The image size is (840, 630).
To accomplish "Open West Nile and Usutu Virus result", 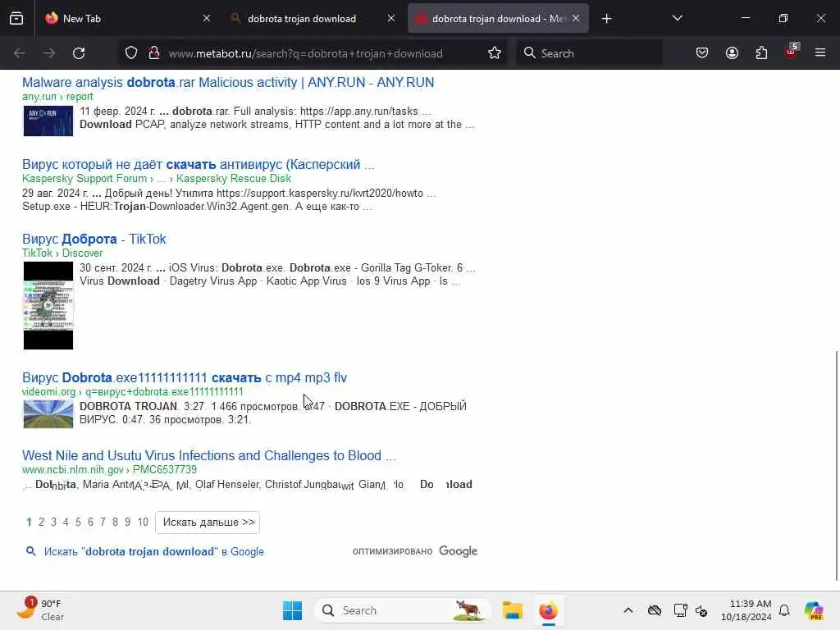I will coord(209,456).
